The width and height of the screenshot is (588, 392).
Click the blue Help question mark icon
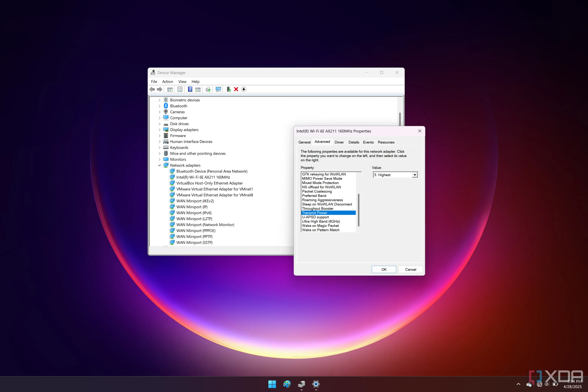[190, 89]
